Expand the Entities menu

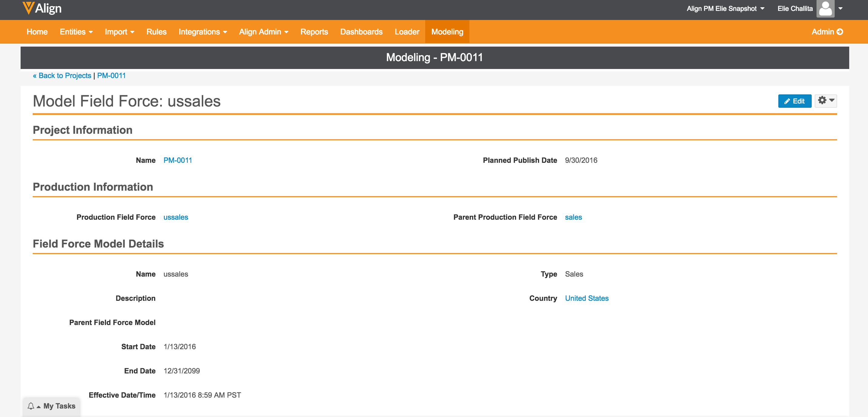click(76, 32)
